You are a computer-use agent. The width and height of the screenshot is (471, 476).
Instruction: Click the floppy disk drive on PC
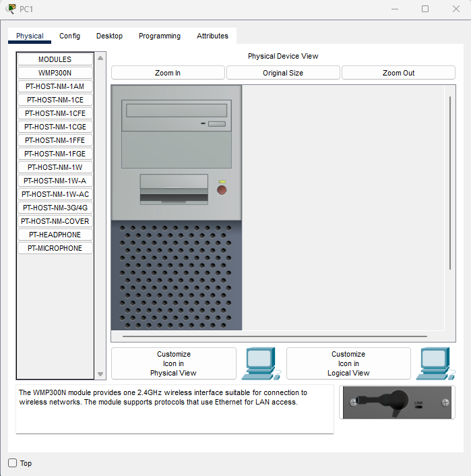[x=174, y=189]
